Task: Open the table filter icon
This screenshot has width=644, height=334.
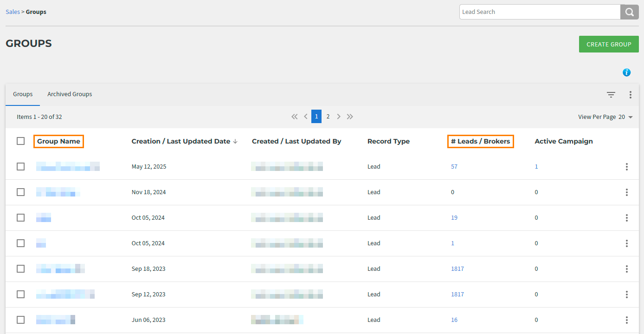Action: [611, 95]
